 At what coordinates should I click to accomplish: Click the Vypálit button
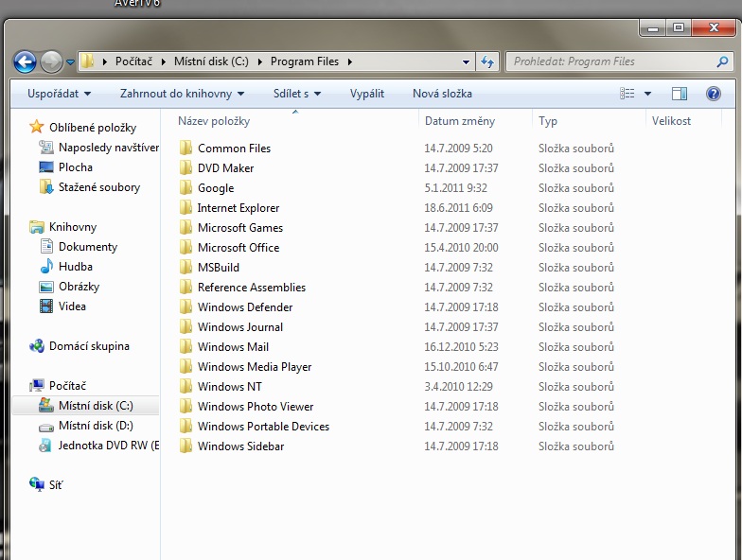[367, 94]
